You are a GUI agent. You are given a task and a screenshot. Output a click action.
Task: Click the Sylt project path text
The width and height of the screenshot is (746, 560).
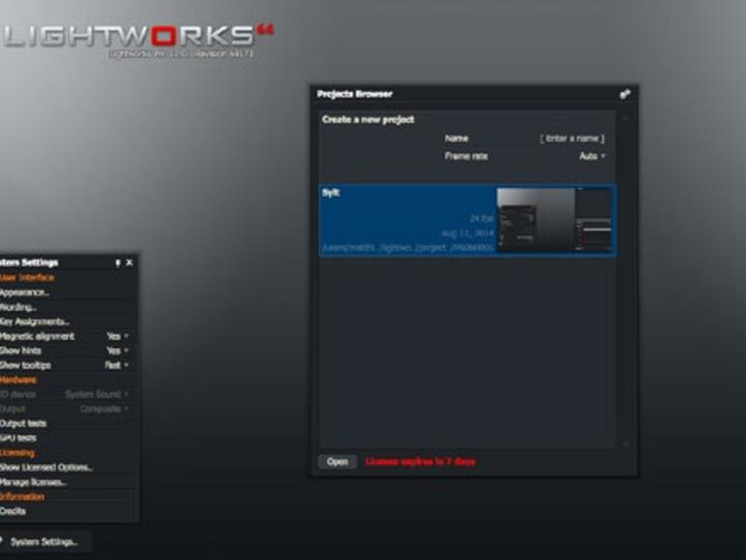click(x=408, y=248)
